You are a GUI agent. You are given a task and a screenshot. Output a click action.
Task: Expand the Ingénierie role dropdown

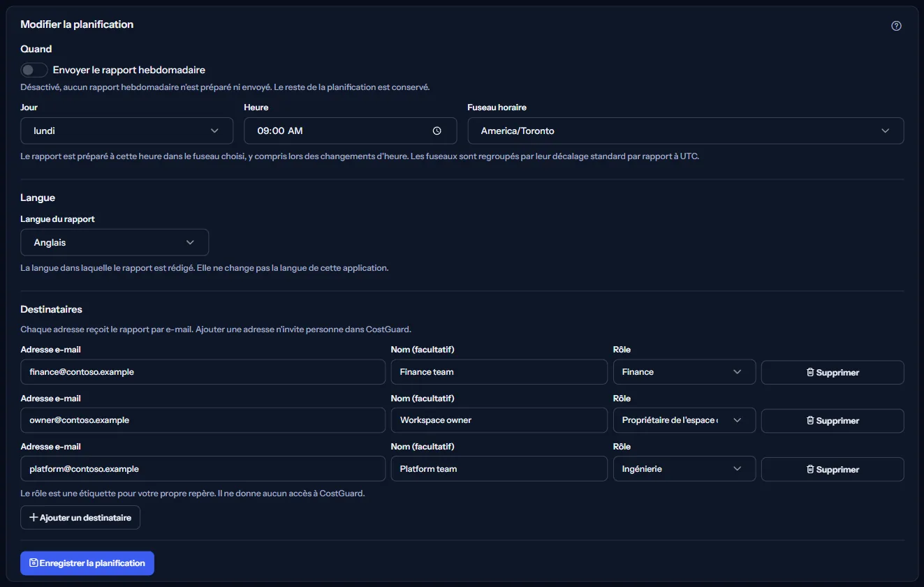[x=684, y=469]
